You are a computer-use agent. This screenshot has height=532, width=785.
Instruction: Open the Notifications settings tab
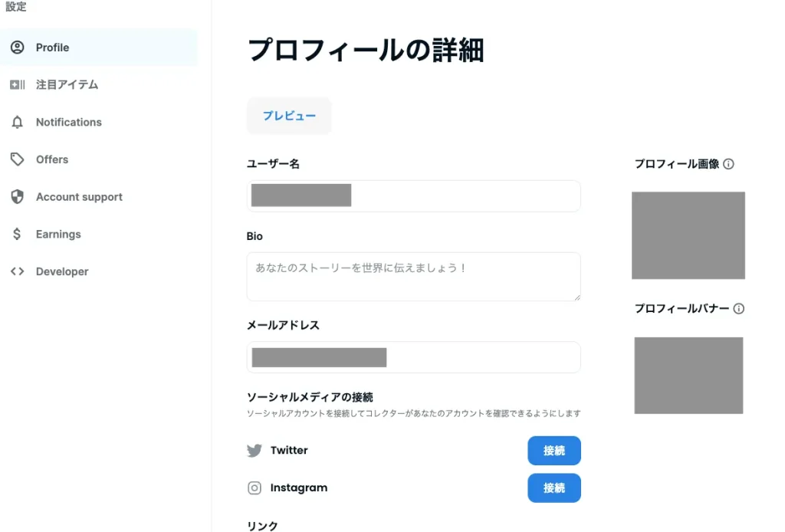click(x=68, y=123)
